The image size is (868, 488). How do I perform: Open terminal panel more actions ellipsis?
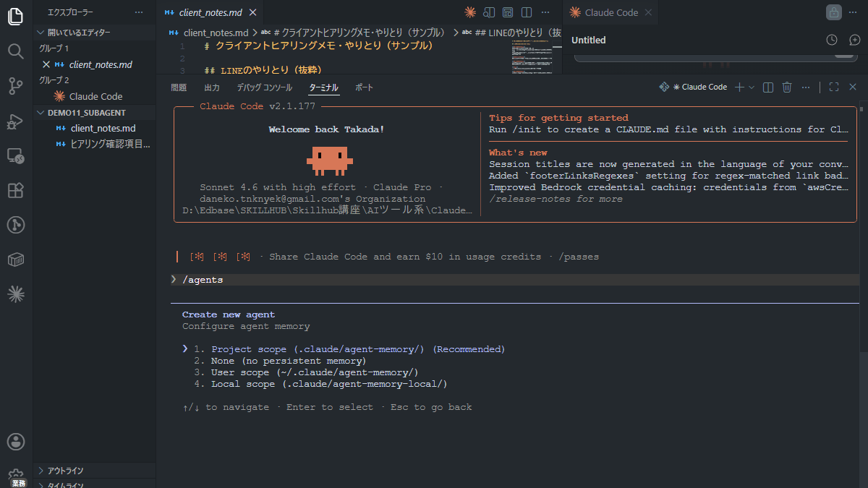point(805,87)
